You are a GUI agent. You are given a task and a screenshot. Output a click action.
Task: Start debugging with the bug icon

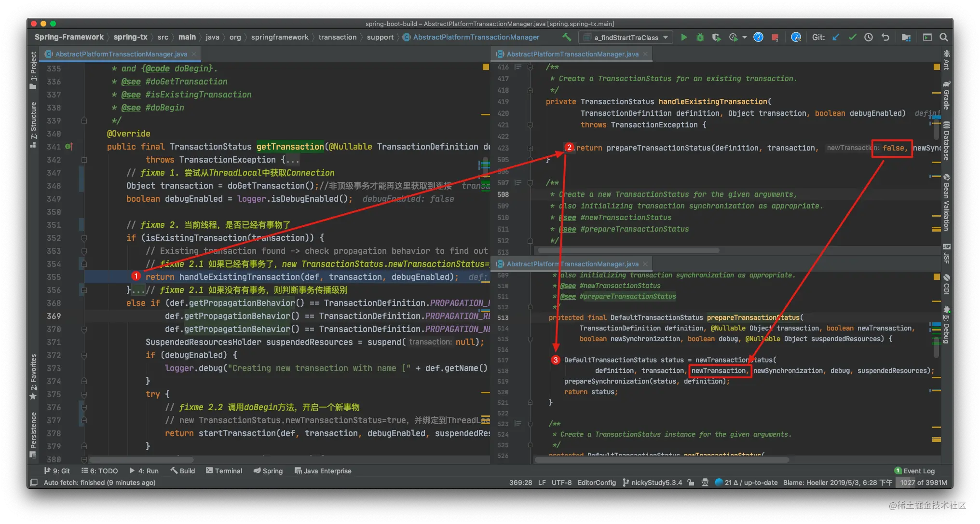[700, 37]
